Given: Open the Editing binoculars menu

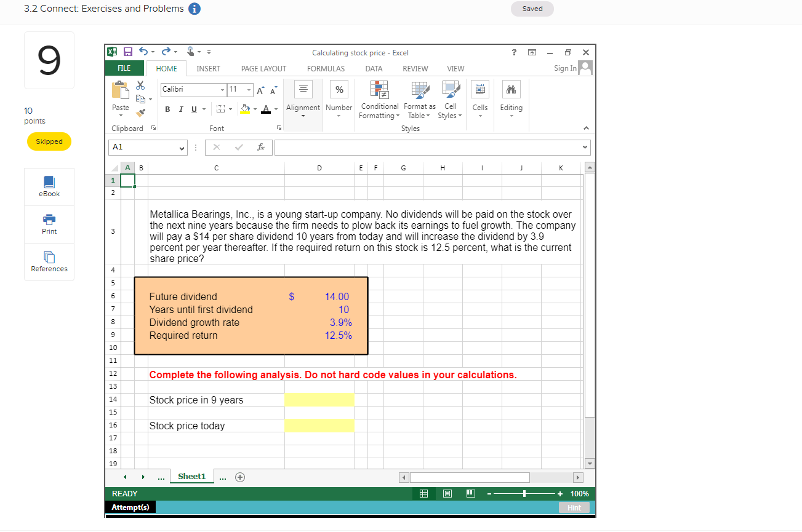Looking at the screenshot, I should [x=511, y=99].
